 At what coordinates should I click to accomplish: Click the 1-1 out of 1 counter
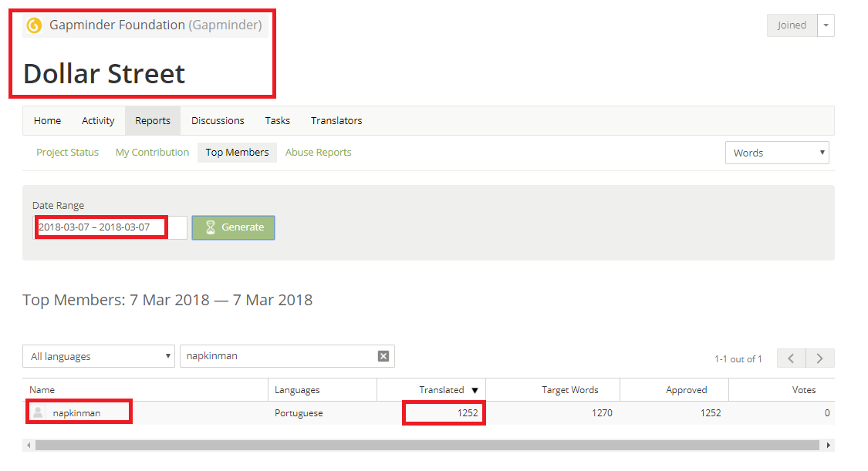pyautogui.click(x=738, y=358)
